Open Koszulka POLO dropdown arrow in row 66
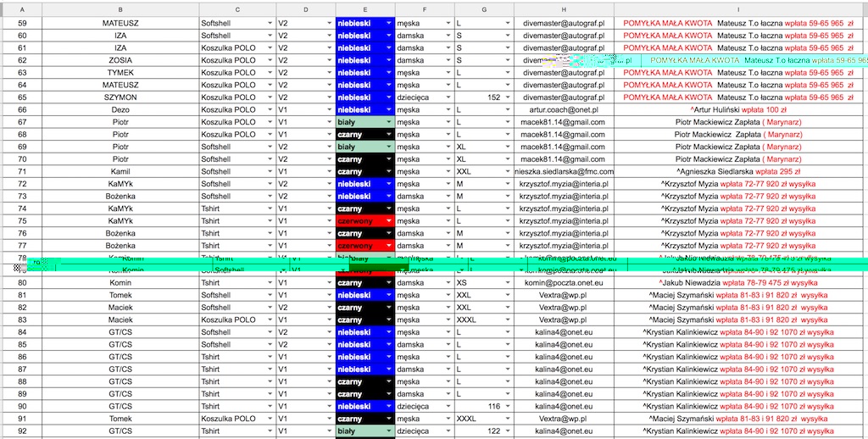The width and height of the screenshot is (868, 439). coord(270,110)
